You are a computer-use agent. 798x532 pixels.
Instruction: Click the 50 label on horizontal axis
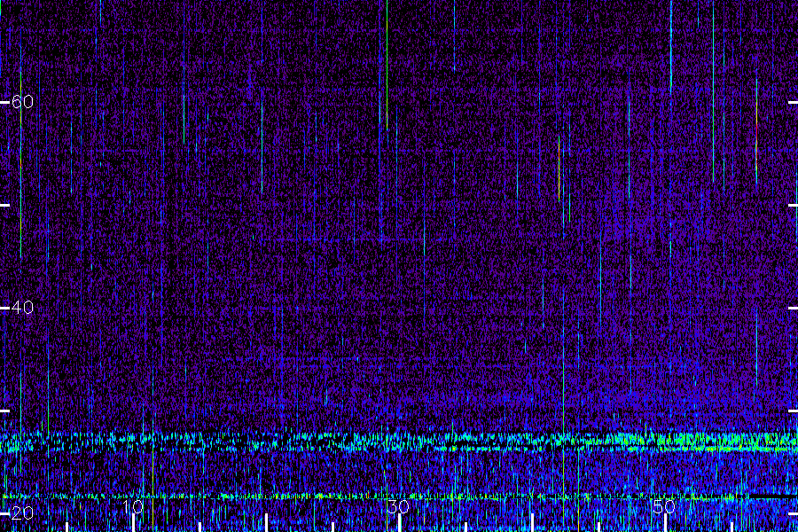[x=664, y=506]
